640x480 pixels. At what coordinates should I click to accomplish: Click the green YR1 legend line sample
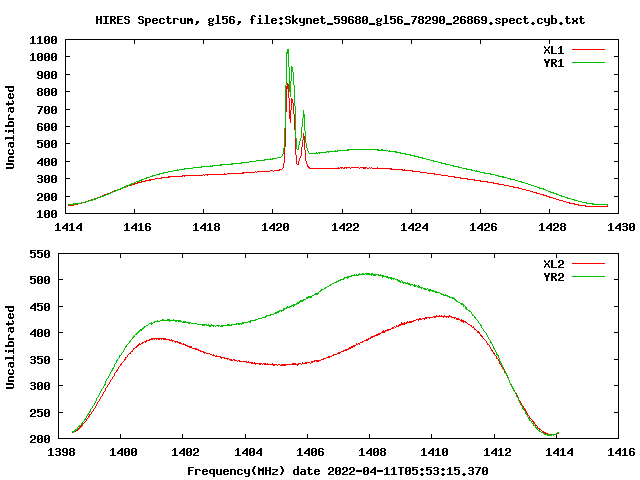click(x=588, y=63)
